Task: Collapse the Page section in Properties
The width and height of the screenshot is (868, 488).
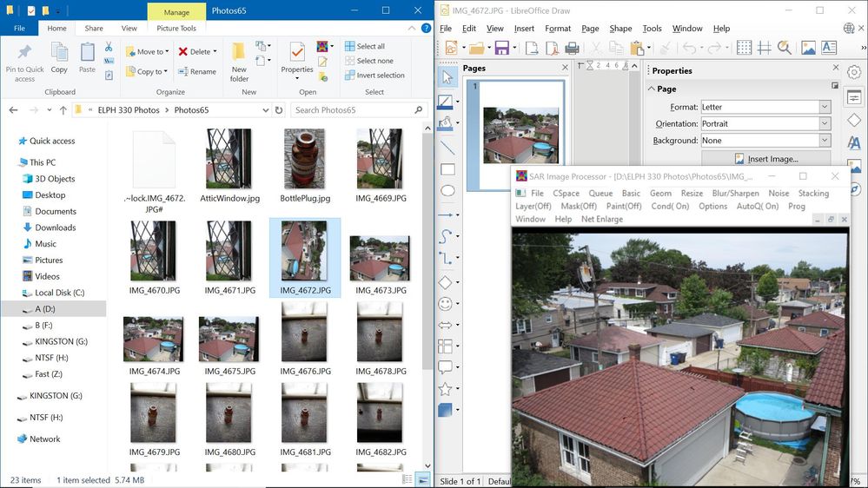Action: pos(653,89)
